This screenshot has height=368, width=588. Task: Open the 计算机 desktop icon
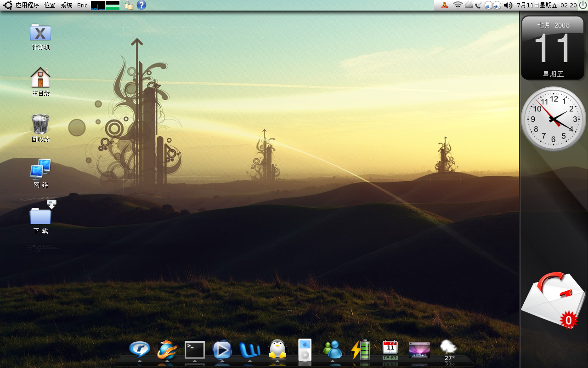point(40,37)
